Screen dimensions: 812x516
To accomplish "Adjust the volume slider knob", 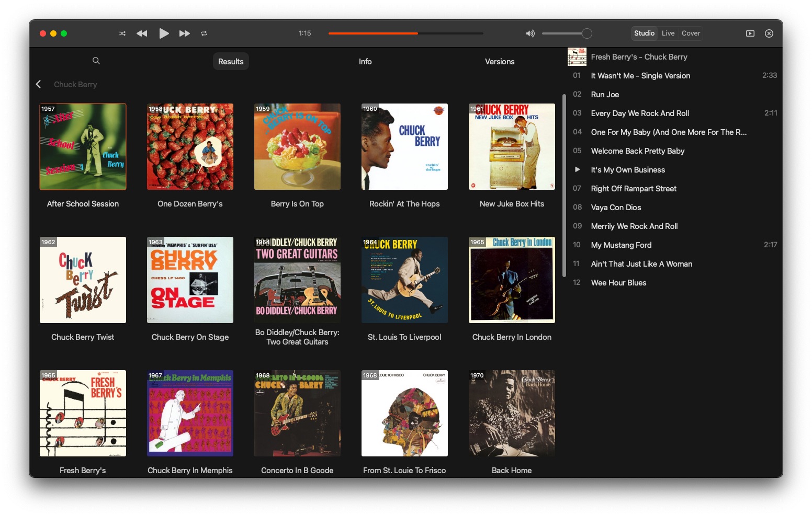I will tap(587, 33).
